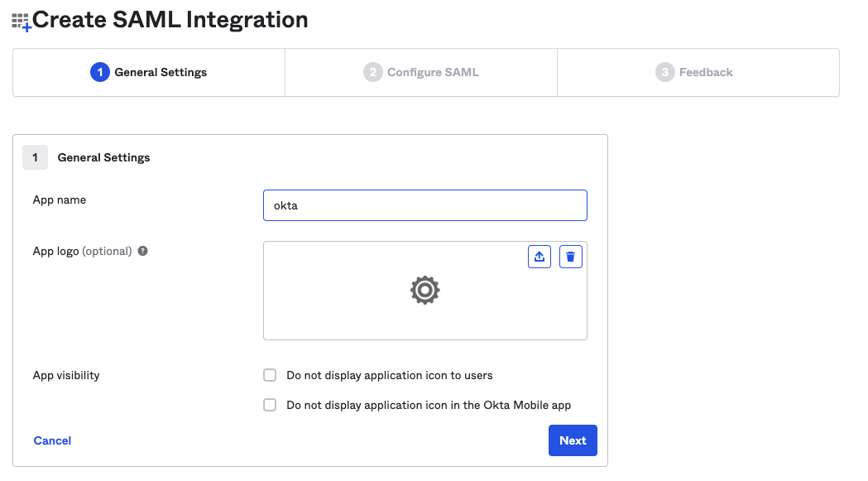Upload an app logo image
Viewport: 868px width, 481px height.
[x=540, y=257]
